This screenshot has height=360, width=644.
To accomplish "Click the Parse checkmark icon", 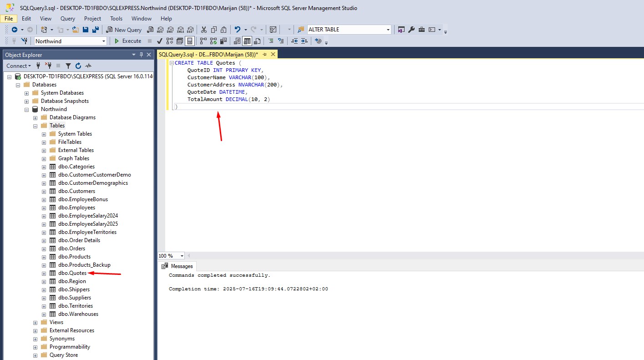I will click(x=160, y=41).
